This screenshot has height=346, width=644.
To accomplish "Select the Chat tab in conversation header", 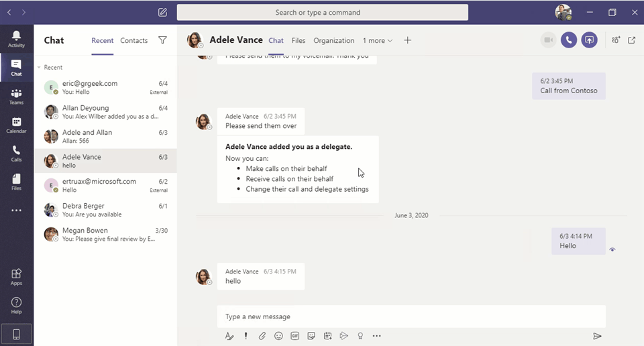I will (276, 40).
